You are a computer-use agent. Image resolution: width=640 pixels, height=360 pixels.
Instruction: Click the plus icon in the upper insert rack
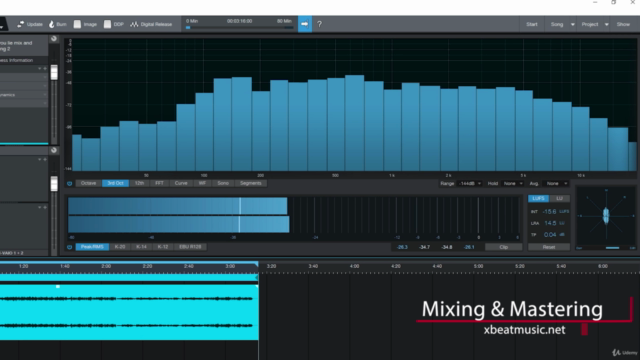pos(45,69)
